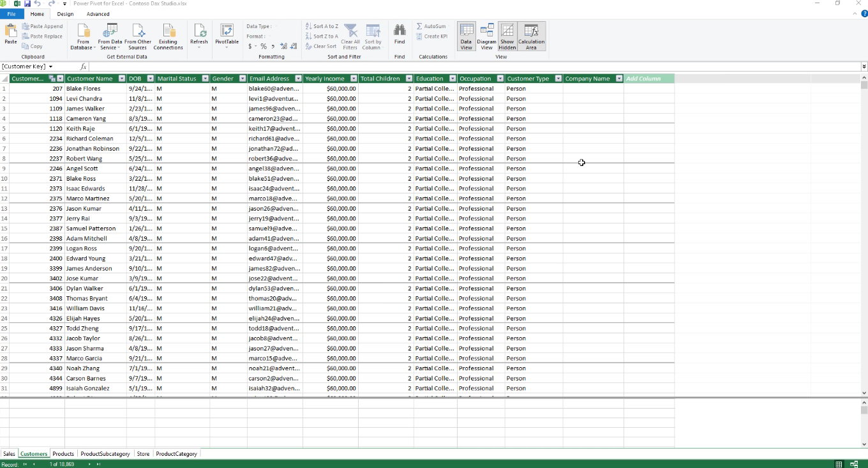This screenshot has width=868, height=468.
Task: Switch to the ProductCategory sheet tab
Action: [x=177, y=454]
